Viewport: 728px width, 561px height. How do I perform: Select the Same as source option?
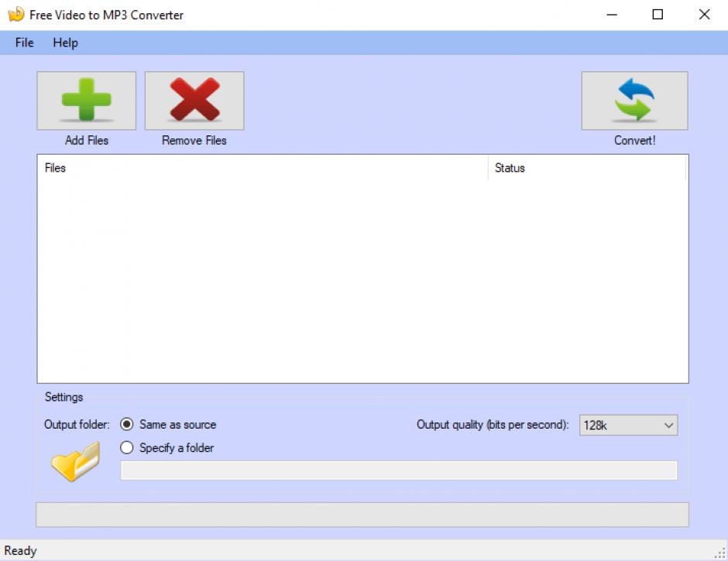(x=127, y=425)
